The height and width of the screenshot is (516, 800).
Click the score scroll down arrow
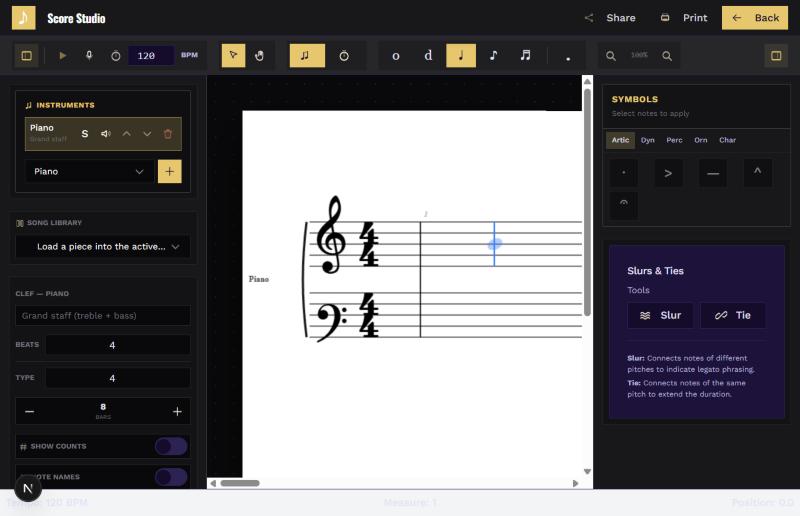pos(587,472)
